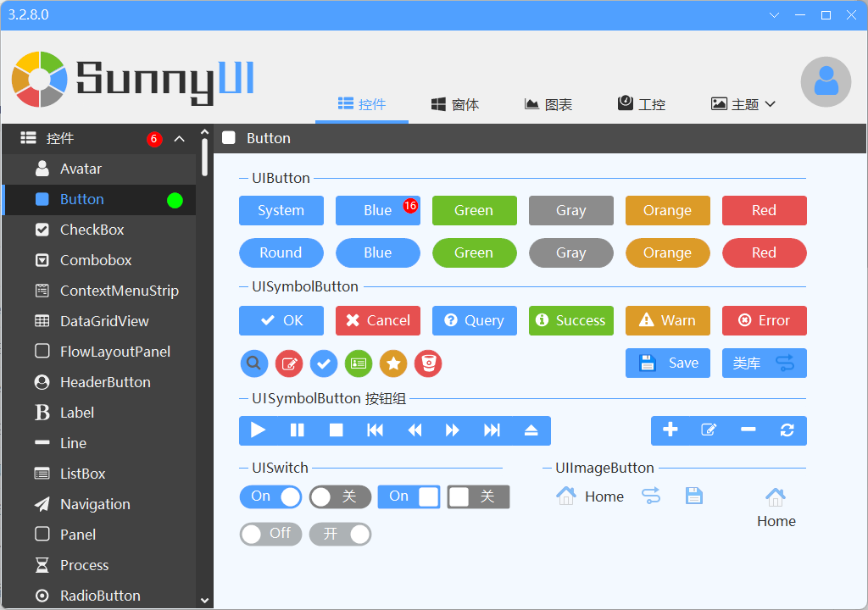Click the Home image button with label below
The height and width of the screenshot is (610, 868).
(776, 507)
